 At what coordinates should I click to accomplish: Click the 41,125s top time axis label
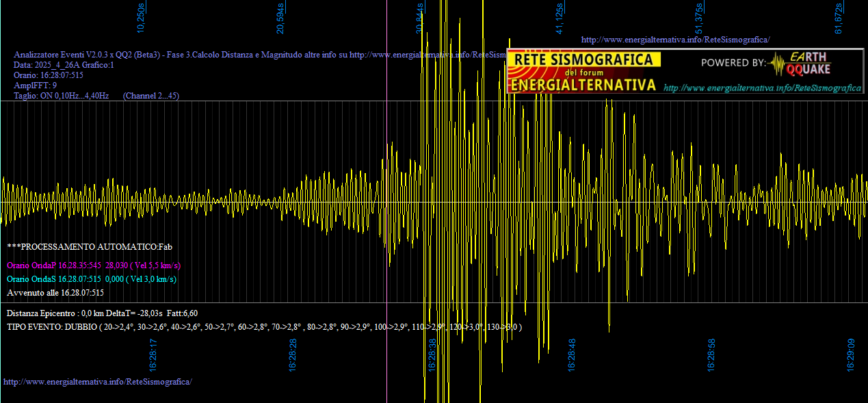560,18
